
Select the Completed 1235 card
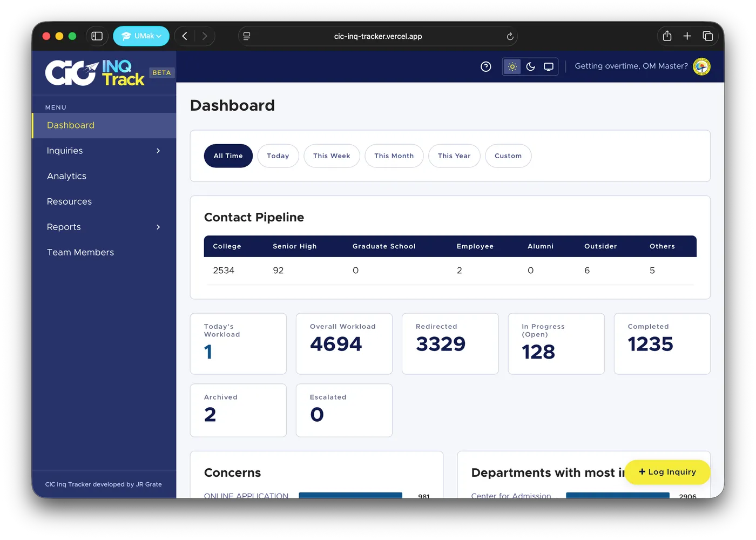662,343
